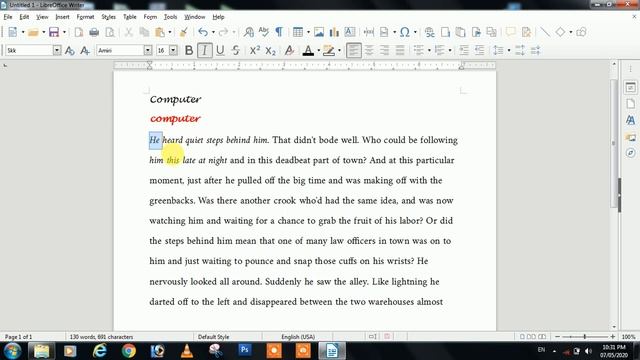Open the Amiri font name dropdown

coord(148,50)
